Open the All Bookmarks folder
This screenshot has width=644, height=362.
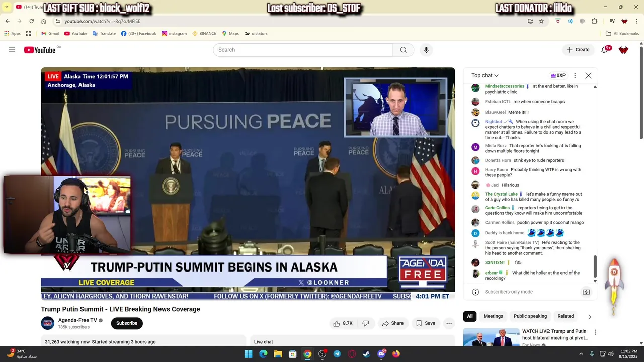622,33
